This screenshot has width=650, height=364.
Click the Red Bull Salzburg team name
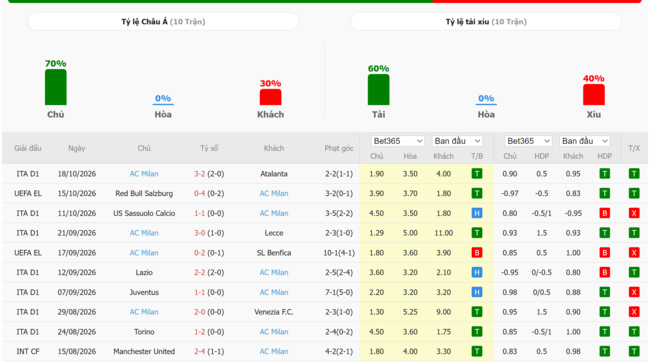pos(144,193)
